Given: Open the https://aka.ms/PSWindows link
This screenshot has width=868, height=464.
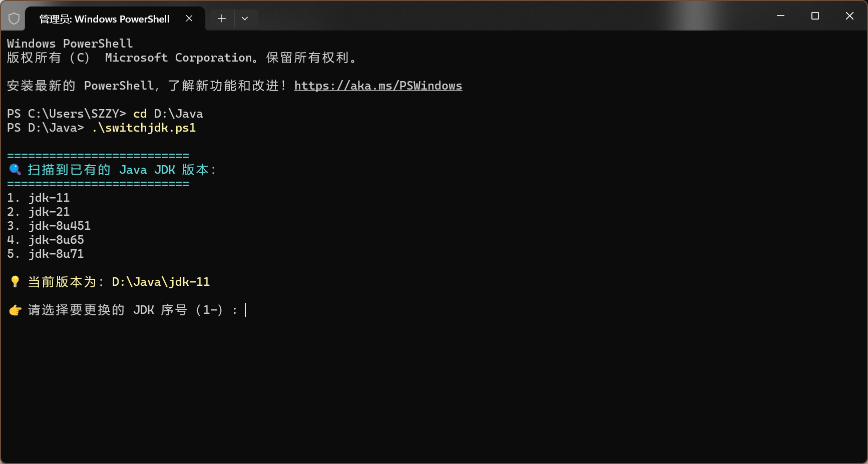Looking at the screenshot, I should 378,85.
